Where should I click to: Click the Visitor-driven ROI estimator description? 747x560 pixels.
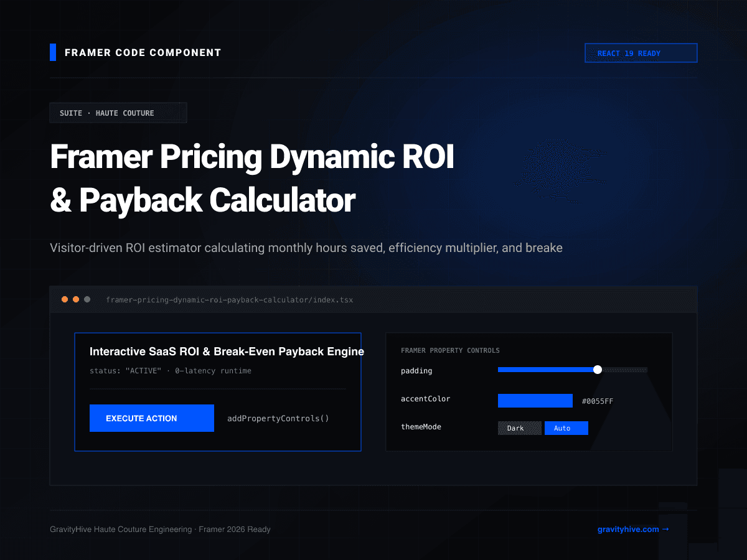click(x=306, y=248)
